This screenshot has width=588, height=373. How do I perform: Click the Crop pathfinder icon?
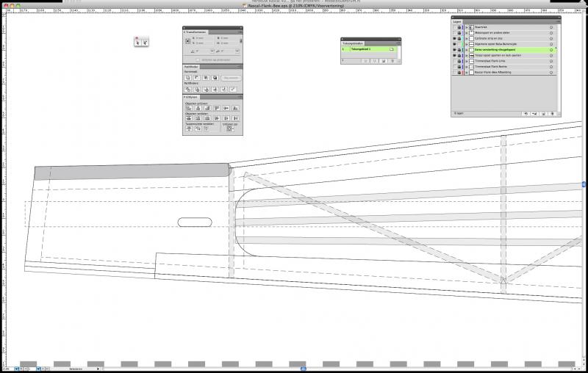pos(215,90)
